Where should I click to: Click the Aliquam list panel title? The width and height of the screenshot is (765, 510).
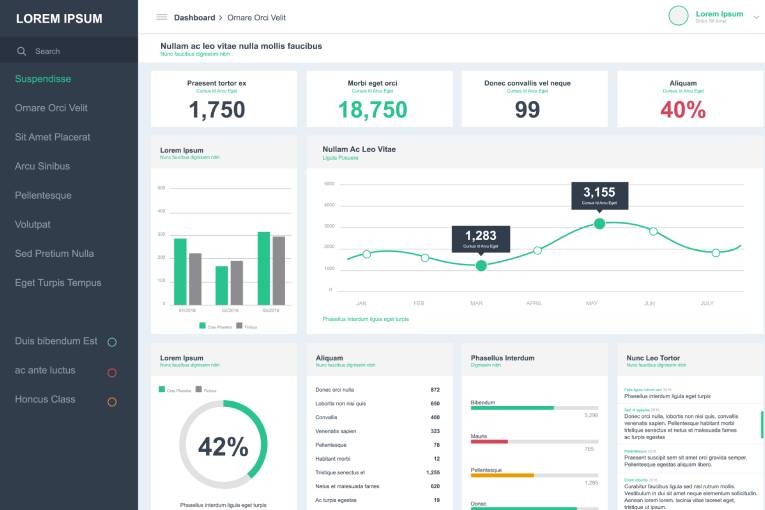click(329, 358)
